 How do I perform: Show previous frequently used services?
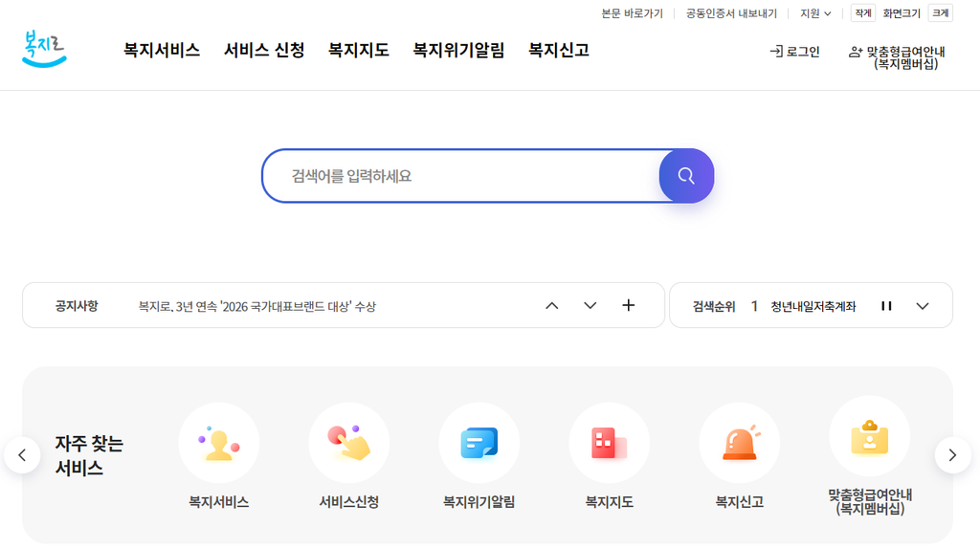pos(23,455)
